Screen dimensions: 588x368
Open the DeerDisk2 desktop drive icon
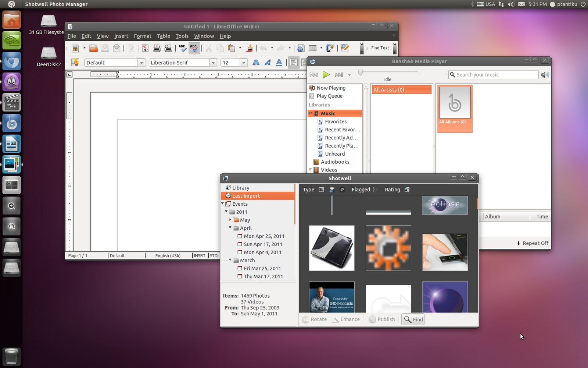click(49, 57)
